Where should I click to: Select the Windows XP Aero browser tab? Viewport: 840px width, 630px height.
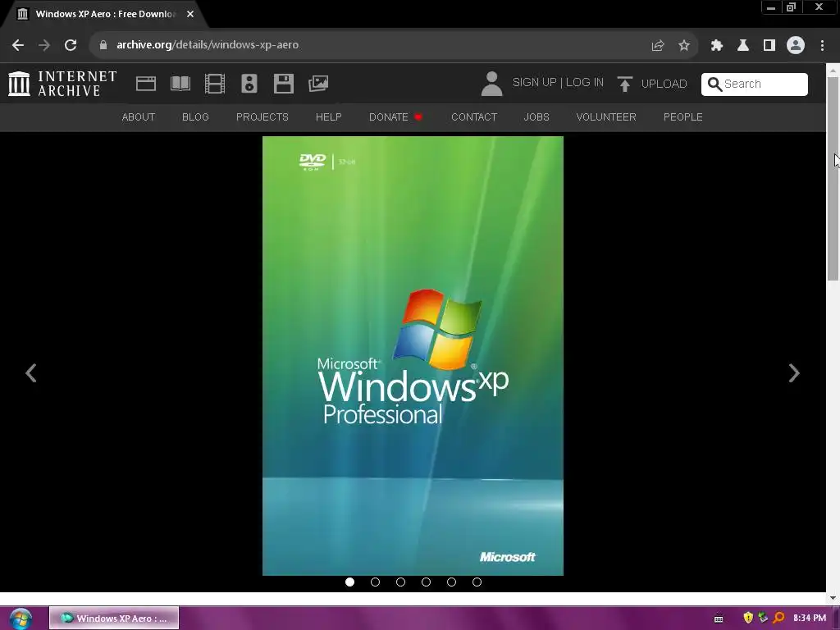pyautogui.click(x=104, y=14)
